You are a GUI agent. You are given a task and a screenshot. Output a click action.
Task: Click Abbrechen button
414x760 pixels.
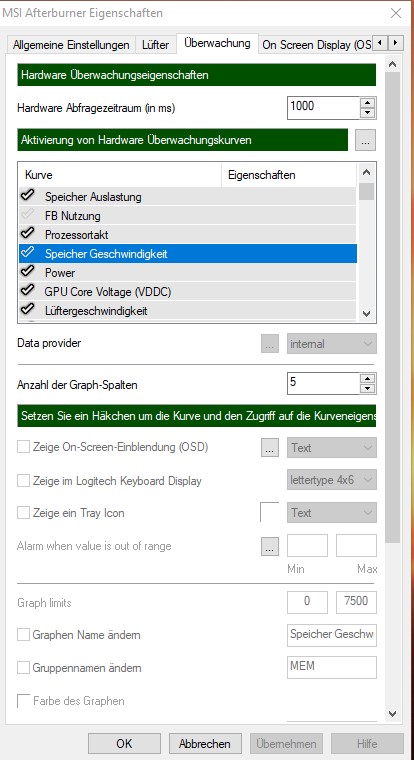(205, 743)
